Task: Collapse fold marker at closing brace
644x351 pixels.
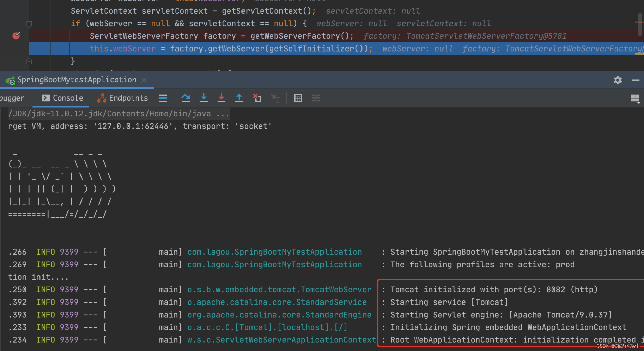Action: pos(29,61)
